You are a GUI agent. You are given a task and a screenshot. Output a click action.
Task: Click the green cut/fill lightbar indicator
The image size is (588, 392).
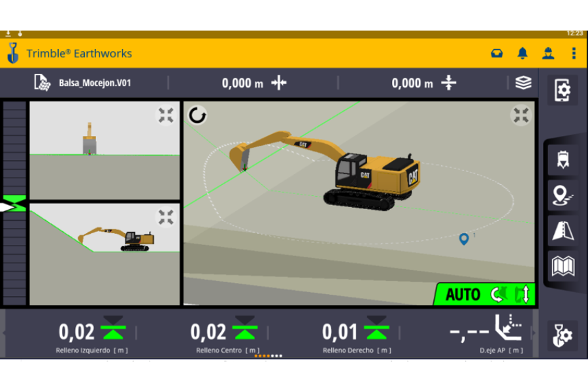point(14,203)
